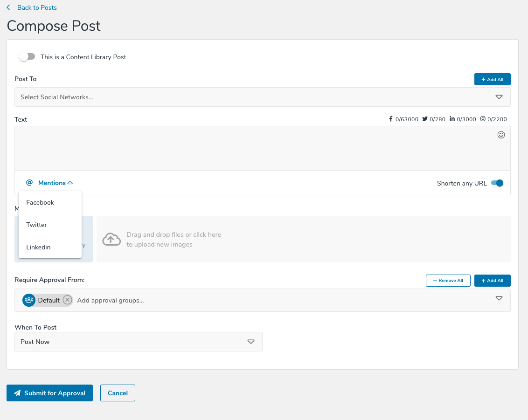Collapse the Mentions dropdown
Screen dimensions: 528x420
tap(56, 183)
